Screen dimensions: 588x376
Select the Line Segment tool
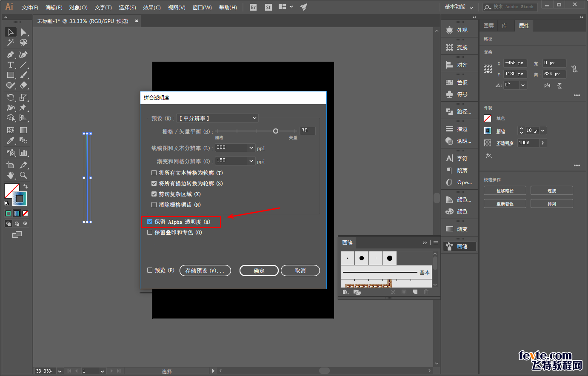(24, 65)
